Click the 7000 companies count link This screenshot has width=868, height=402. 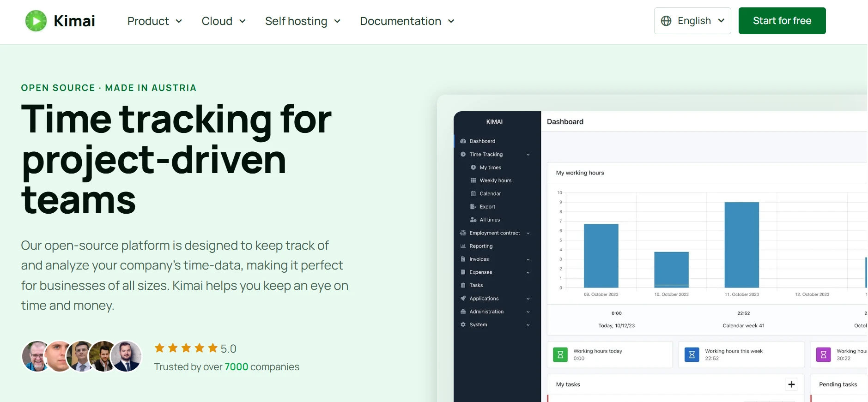(237, 367)
